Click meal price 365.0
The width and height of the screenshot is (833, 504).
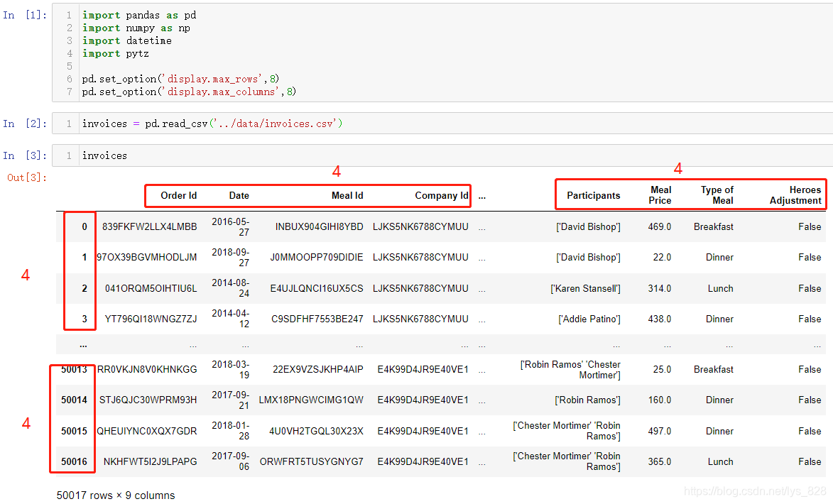pos(659,461)
